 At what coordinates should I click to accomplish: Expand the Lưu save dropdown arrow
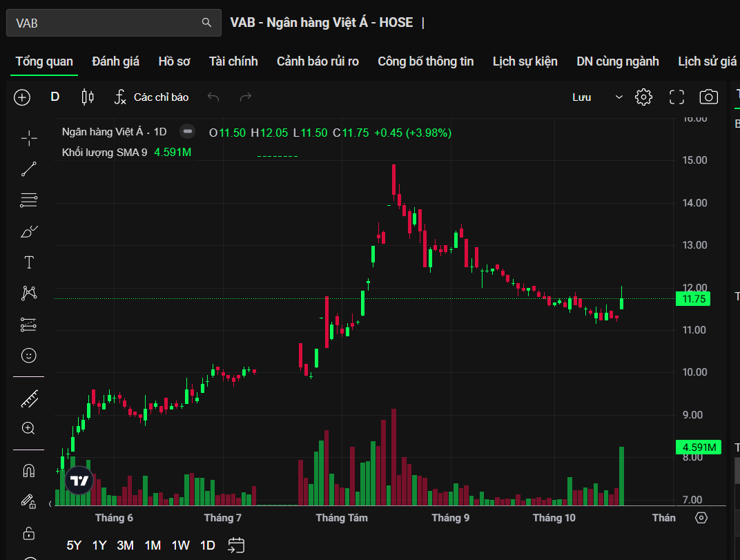pyautogui.click(x=619, y=97)
